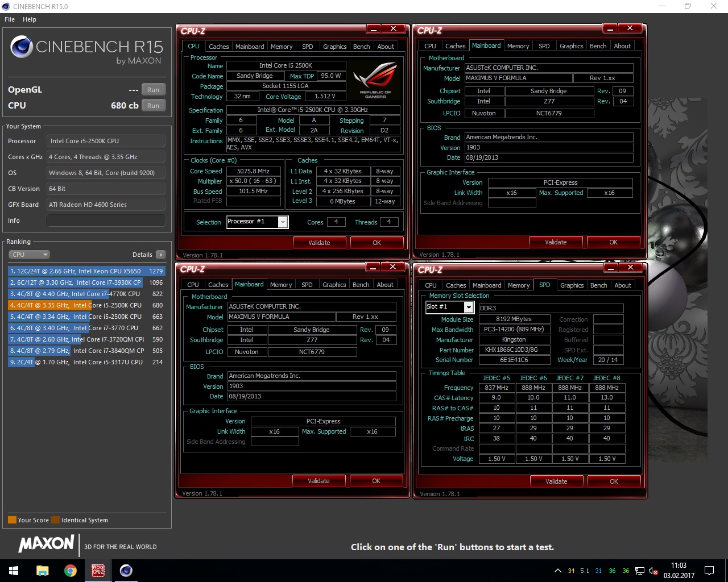Open Mainboard tab in bottom-right SPD window

(487, 285)
